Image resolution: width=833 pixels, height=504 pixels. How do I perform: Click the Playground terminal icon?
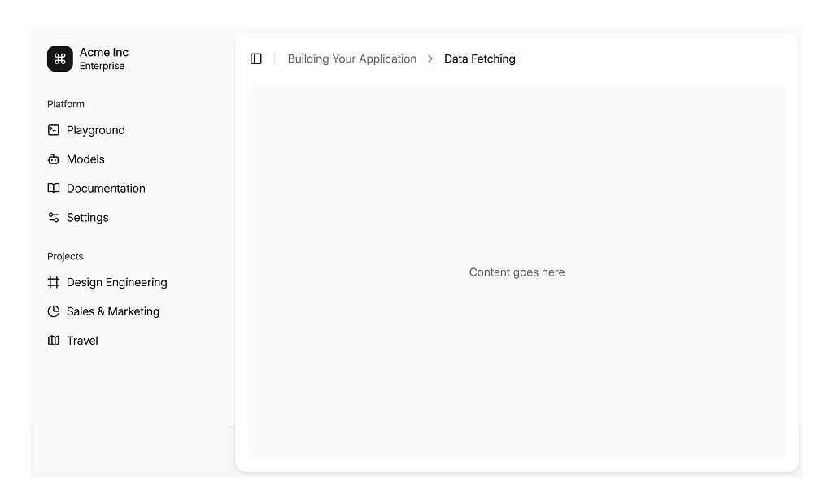coord(54,130)
